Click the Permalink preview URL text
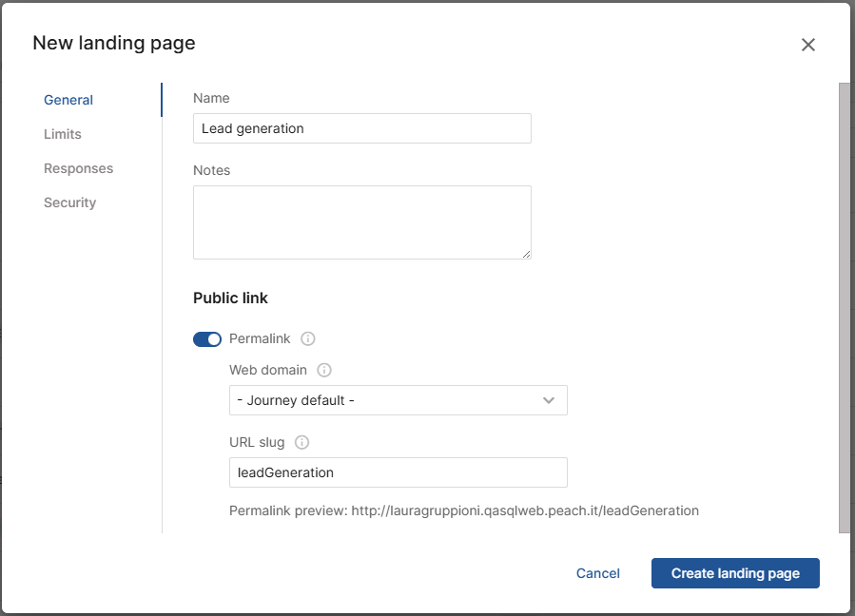The image size is (855, 616). 525,510
